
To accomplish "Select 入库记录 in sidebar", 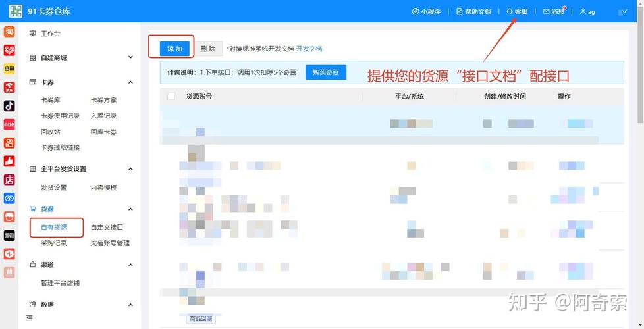I will pyautogui.click(x=103, y=116).
